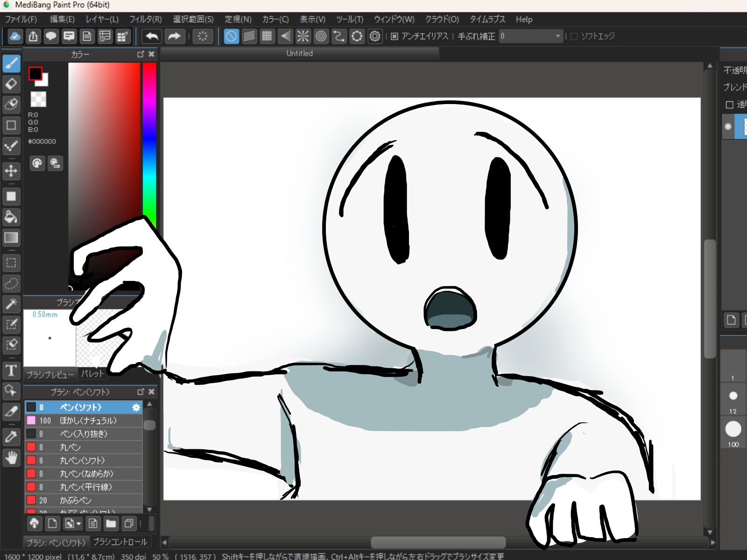747x560 pixels.
Task: Select the Hand pan tool
Action: 11,458
